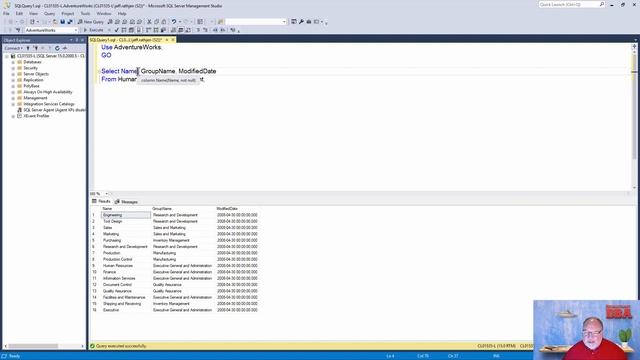Comment out selected lines icon
Screen dimensions: 640x360
point(198,30)
